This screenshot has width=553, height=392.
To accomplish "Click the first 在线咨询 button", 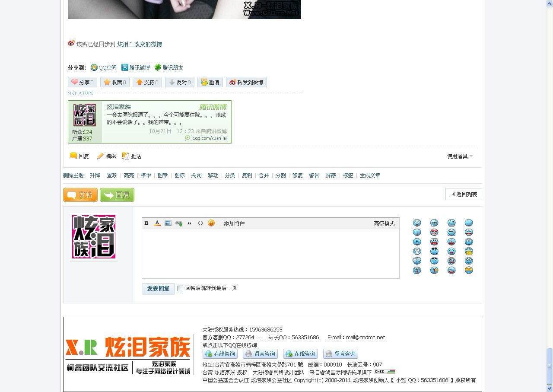I will click(x=220, y=354).
